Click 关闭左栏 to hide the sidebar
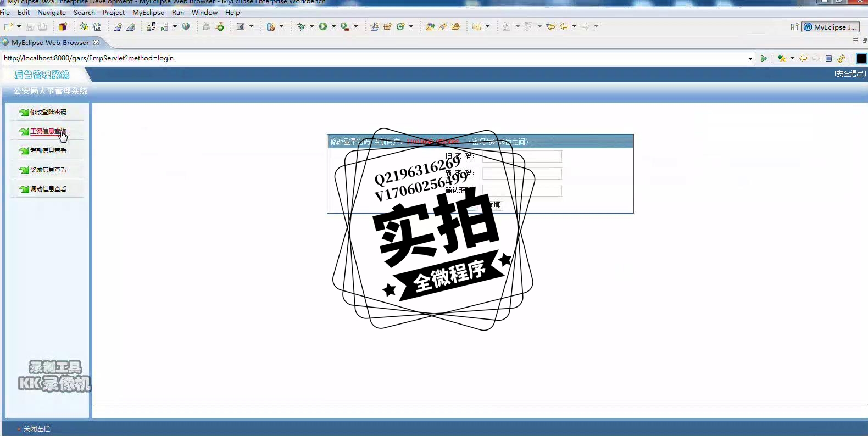 point(36,429)
